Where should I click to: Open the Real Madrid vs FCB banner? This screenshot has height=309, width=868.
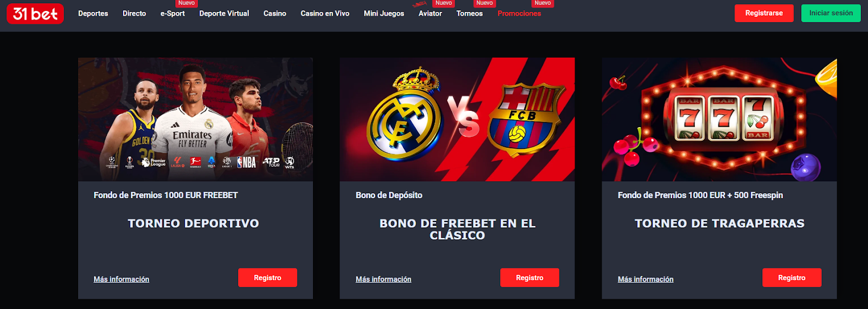coord(457,119)
